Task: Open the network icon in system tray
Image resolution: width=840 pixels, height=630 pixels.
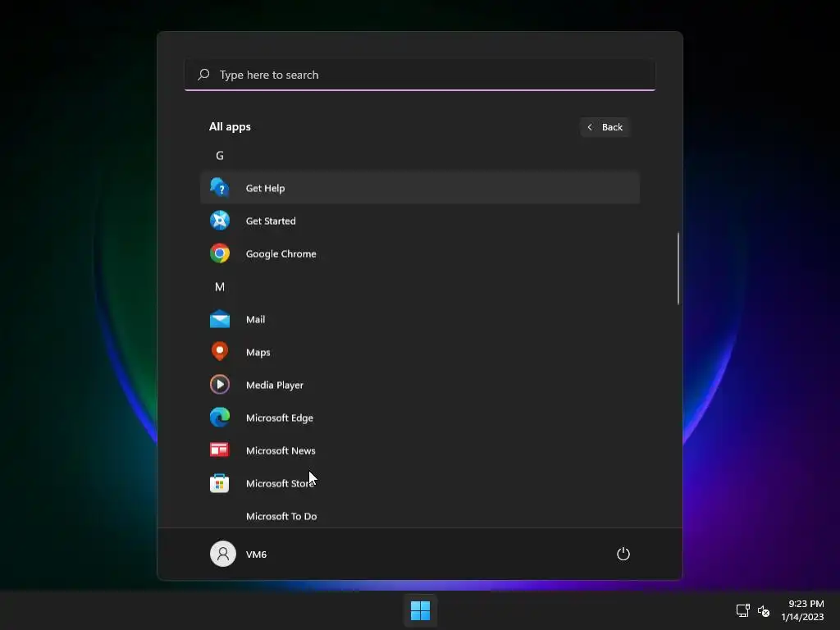Action: [x=742, y=610]
